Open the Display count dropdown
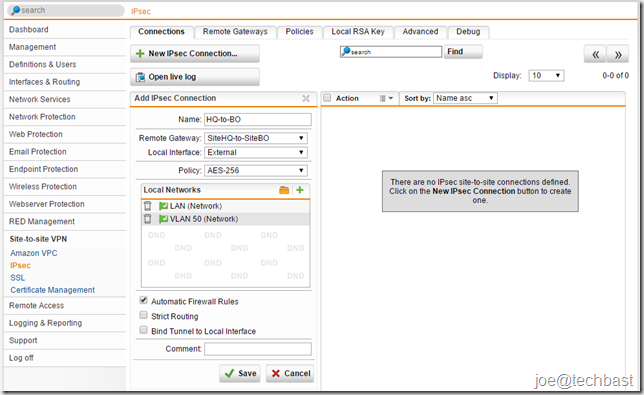The image size is (644, 395). pos(546,76)
